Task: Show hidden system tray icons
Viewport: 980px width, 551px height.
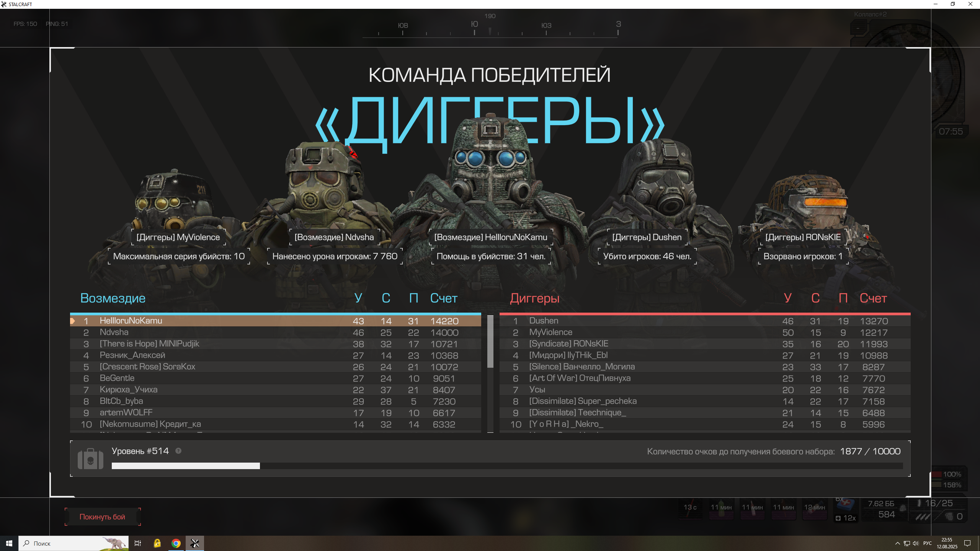Action: (897, 543)
